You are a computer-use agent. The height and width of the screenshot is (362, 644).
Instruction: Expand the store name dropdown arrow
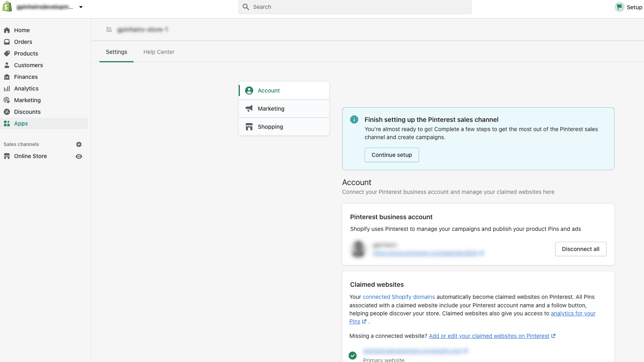[81, 7]
